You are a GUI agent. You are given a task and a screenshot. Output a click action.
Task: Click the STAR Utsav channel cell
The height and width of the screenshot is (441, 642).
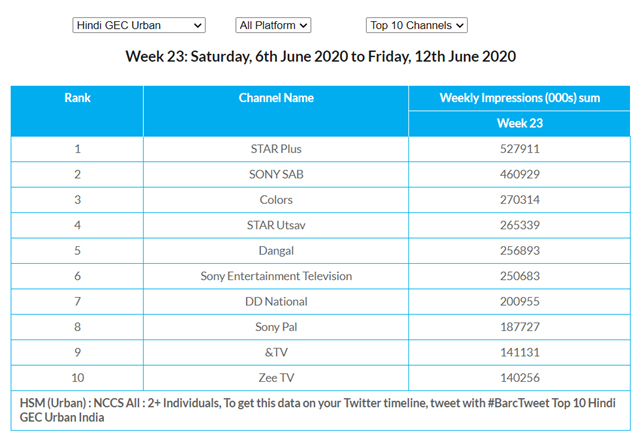point(276,225)
